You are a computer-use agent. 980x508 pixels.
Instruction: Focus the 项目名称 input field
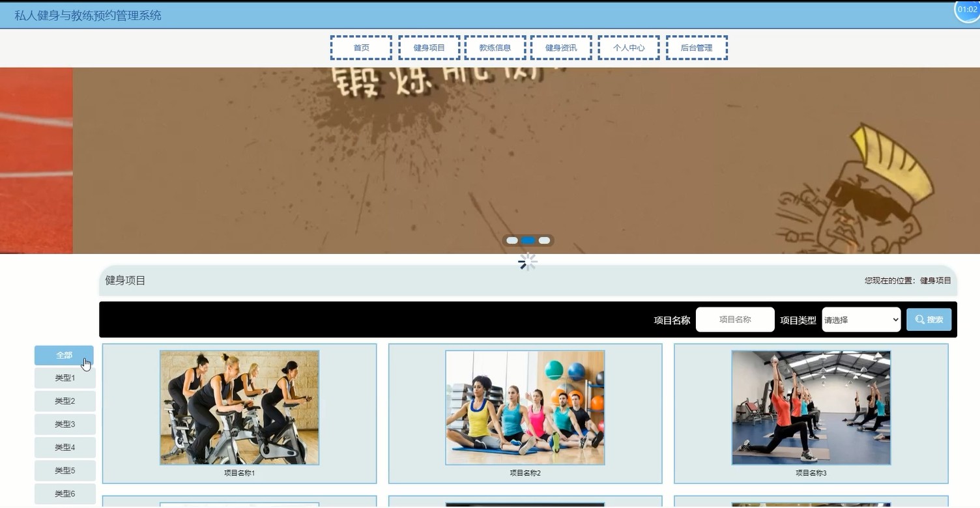(735, 320)
